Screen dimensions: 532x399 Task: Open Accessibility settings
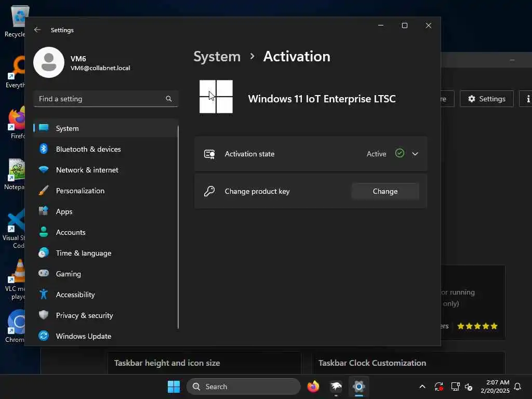[106, 295]
